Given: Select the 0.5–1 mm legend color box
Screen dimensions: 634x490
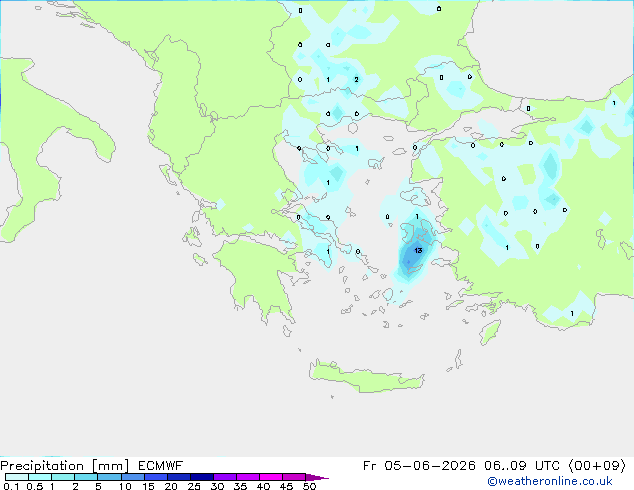Looking at the screenshot, I should (40, 477).
